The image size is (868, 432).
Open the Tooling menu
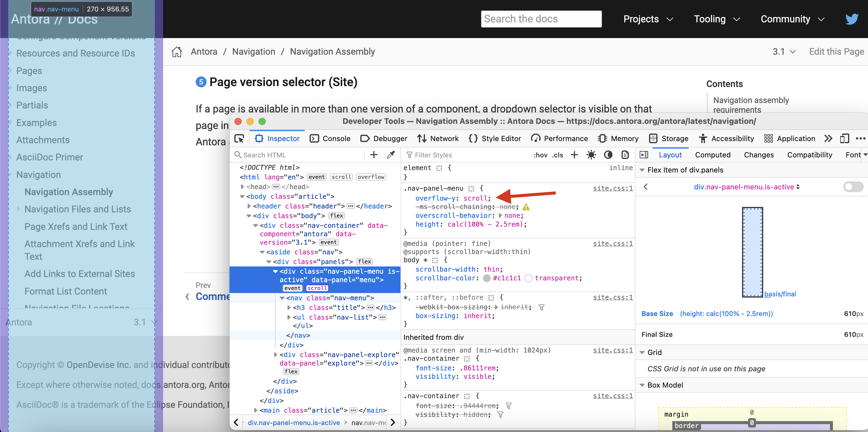pyautogui.click(x=717, y=19)
